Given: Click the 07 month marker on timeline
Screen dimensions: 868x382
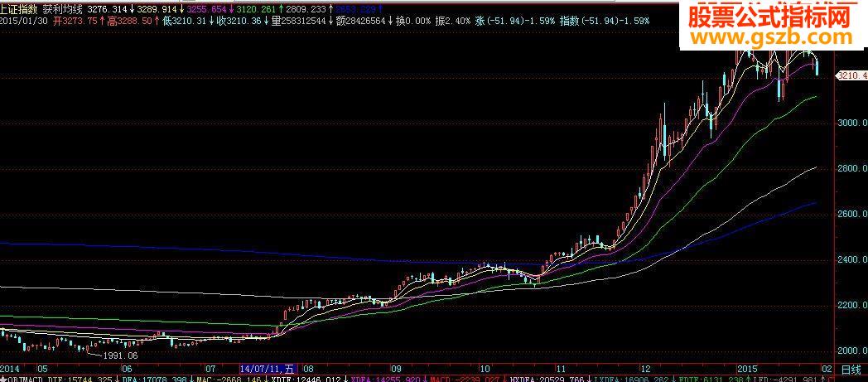Looking at the screenshot, I should (211, 368).
